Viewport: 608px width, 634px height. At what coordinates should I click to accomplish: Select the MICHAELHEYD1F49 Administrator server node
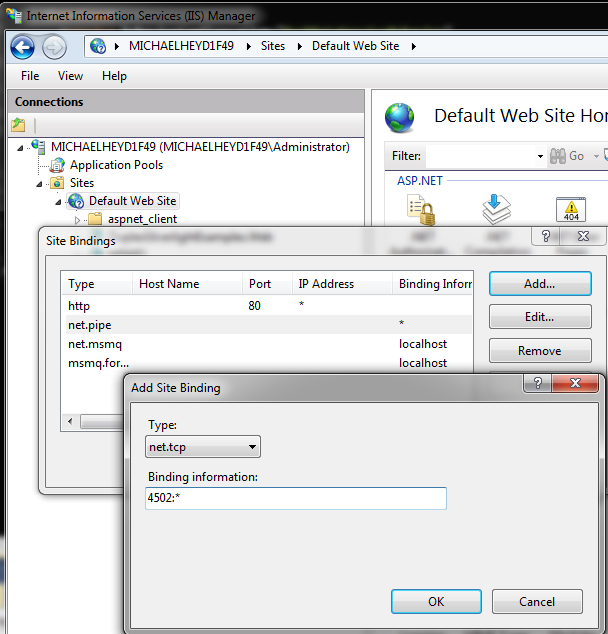pyautogui.click(x=200, y=147)
